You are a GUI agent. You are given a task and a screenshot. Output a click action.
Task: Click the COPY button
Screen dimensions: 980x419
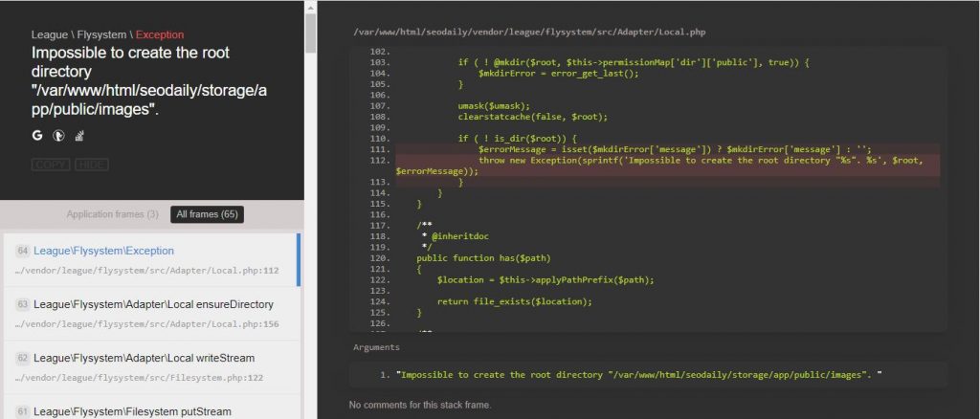pyautogui.click(x=51, y=165)
